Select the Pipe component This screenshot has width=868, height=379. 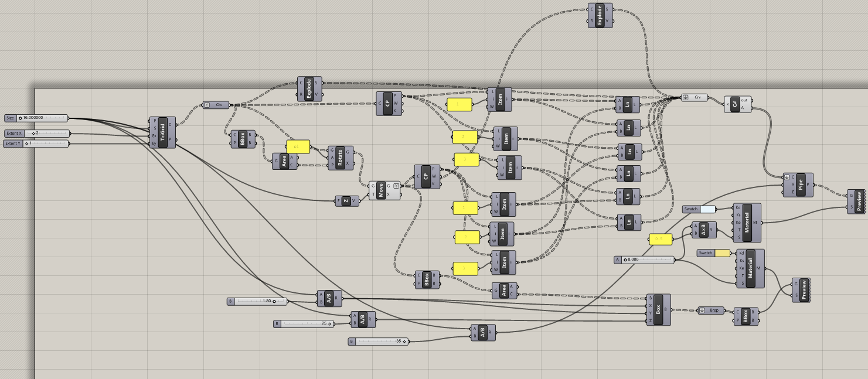pos(801,184)
